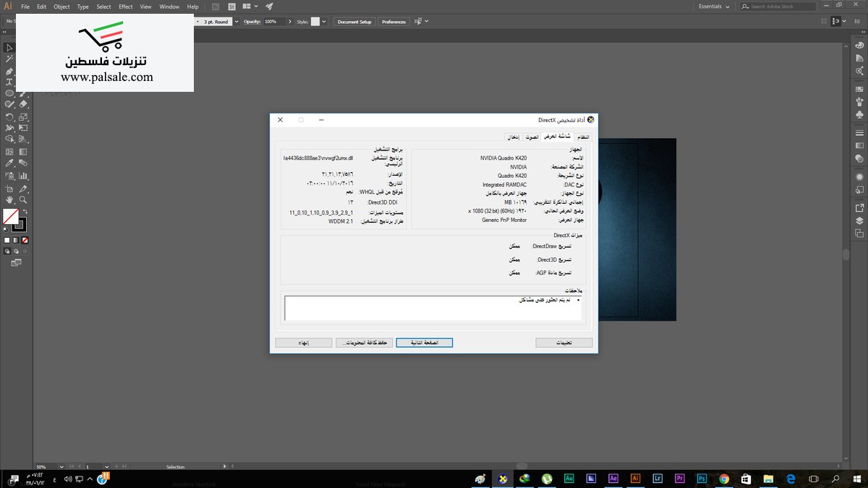Image resolution: width=868 pixels, height=488 pixels.
Task: Switch to the الصوت tab in DirectX dialog
Action: point(532,137)
